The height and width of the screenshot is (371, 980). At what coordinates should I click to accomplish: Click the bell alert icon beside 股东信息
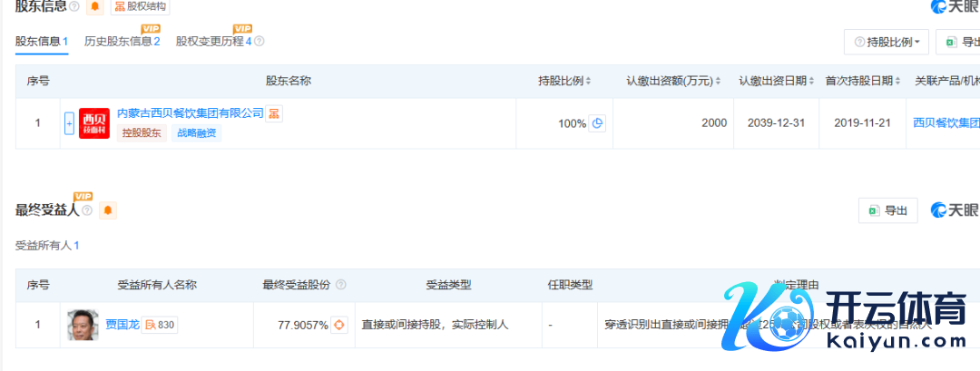(x=94, y=7)
